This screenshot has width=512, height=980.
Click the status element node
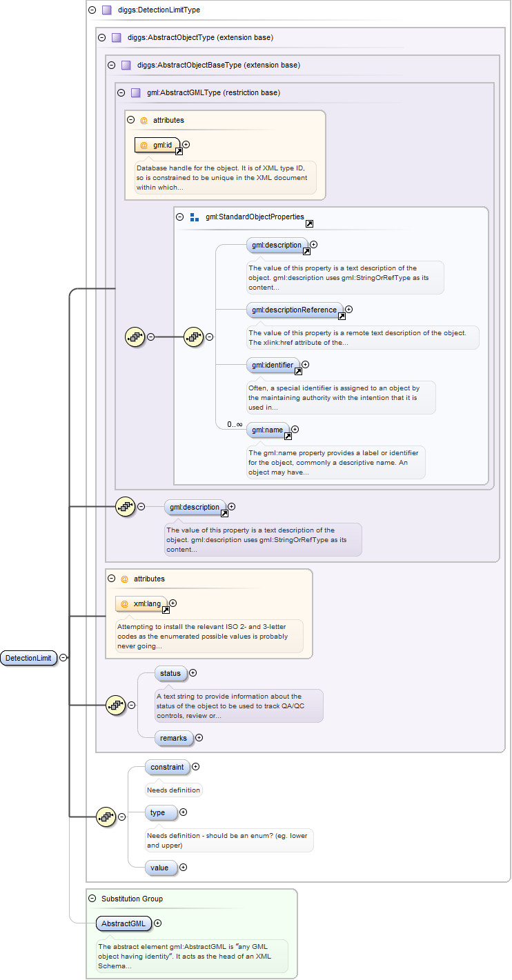170,673
